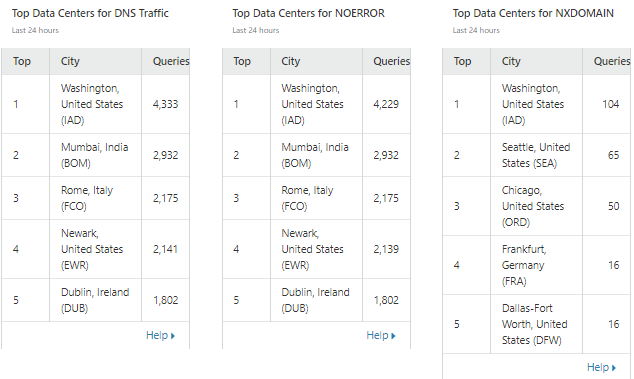The height and width of the screenshot is (379, 634).
Task: Click Mumbai, India (BOM) in DNS Traffic table
Action: click(x=95, y=155)
